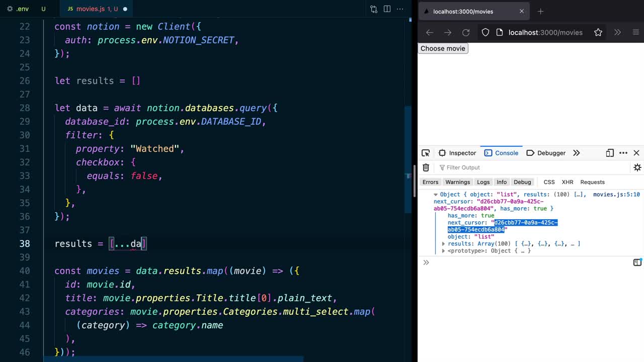Clear console output with the trash icon

425,167
